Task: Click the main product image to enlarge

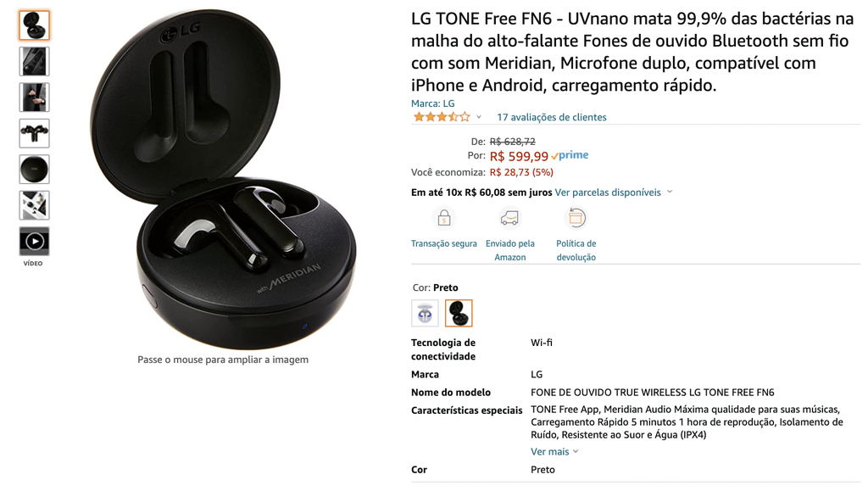Action: [x=223, y=180]
